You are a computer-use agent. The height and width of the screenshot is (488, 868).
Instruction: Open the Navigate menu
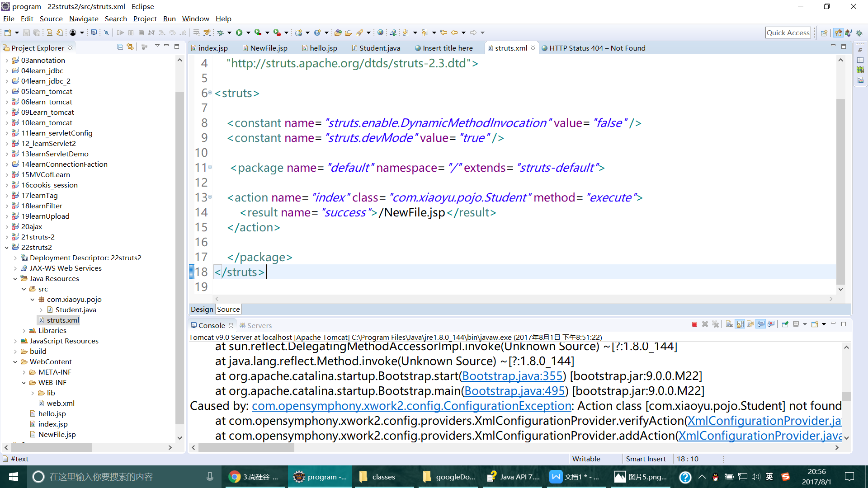point(84,19)
